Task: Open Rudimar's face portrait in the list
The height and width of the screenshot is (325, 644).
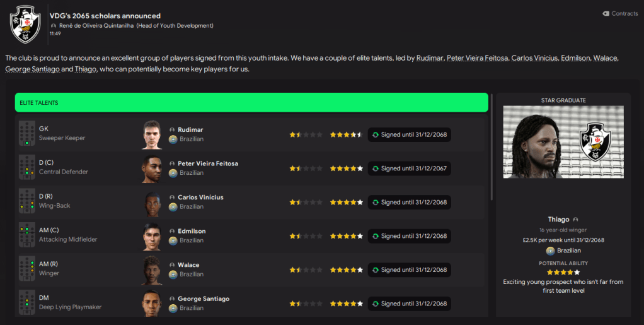Action: [152, 134]
